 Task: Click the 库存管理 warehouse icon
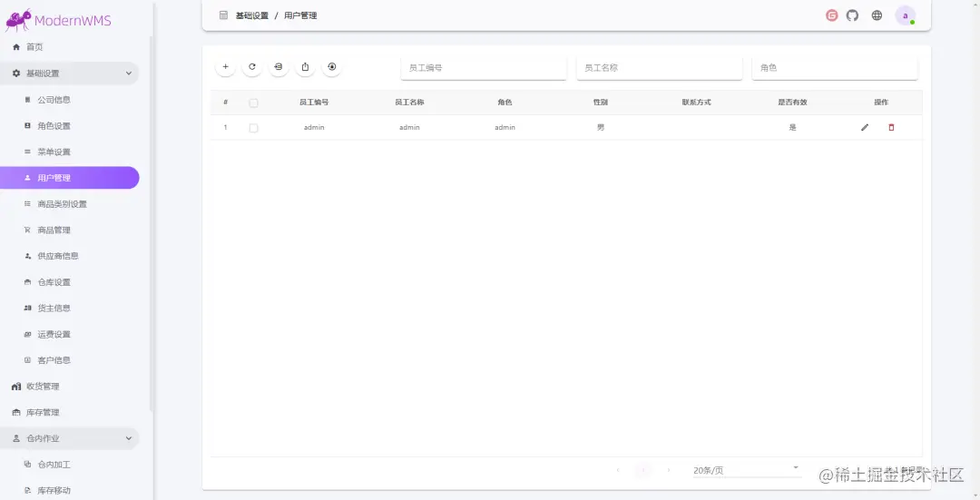click(x=16, y=413)
